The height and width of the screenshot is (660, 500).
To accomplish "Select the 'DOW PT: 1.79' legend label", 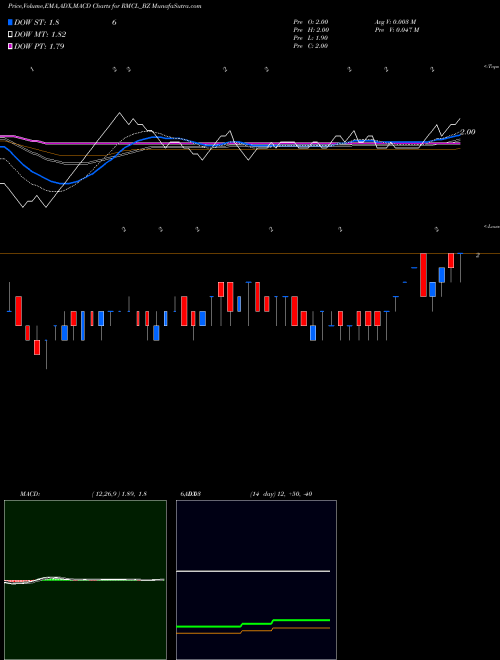I will point(39,46).
